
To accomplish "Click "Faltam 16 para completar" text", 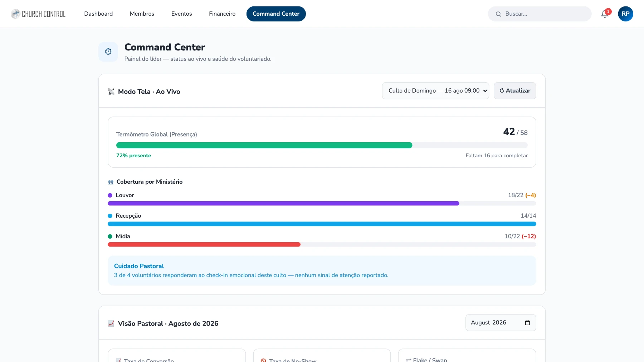I will tap(497, 155).
